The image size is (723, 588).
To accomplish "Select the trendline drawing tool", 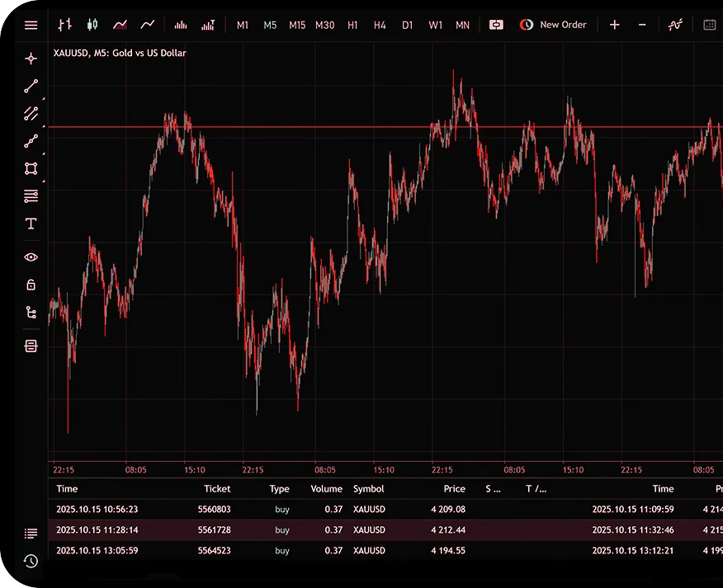I will (x=31, y=86).
